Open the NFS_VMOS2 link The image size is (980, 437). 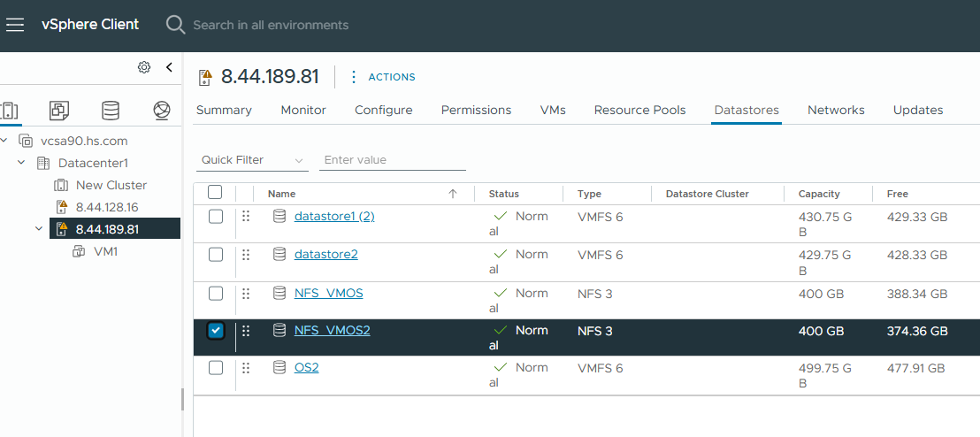pyautogui.click(x=333, y=330)
